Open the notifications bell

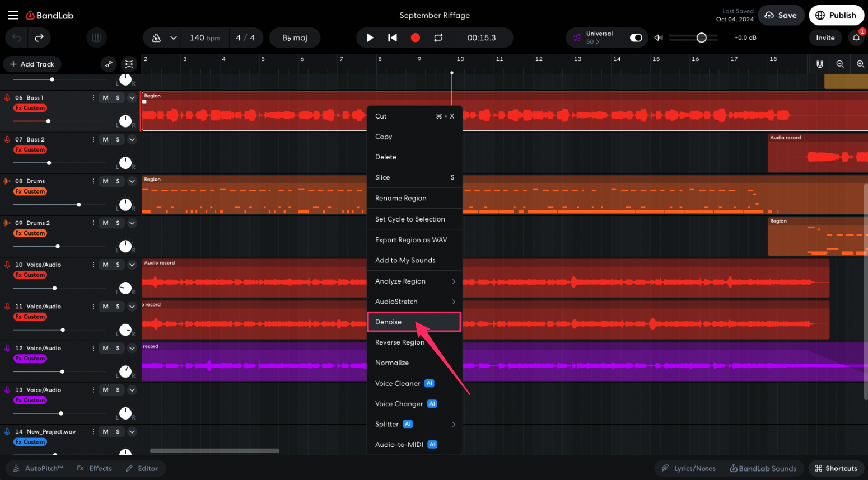click(x=856, y=37)
